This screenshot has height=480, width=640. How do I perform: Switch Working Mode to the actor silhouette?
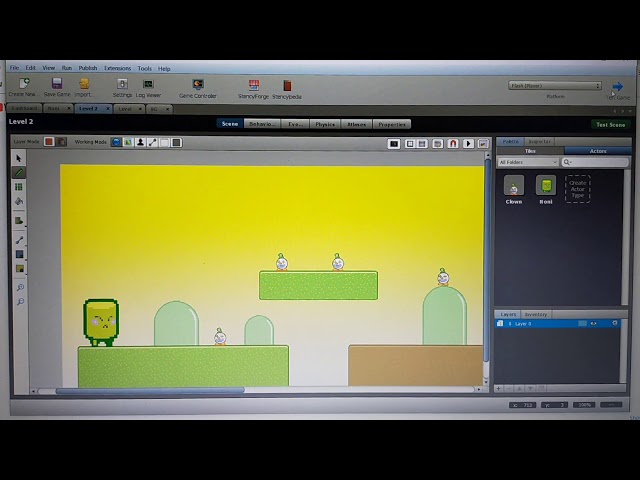140,142
